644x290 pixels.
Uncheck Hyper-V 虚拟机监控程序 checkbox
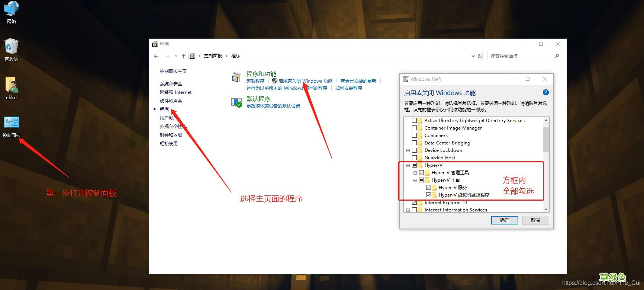point(428,195)
